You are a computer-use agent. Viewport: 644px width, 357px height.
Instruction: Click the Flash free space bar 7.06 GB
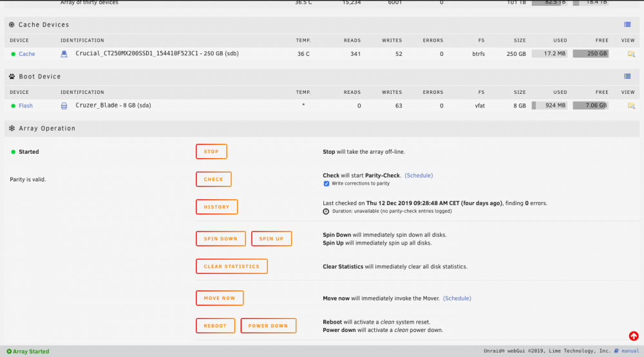(x=590, y=105)
